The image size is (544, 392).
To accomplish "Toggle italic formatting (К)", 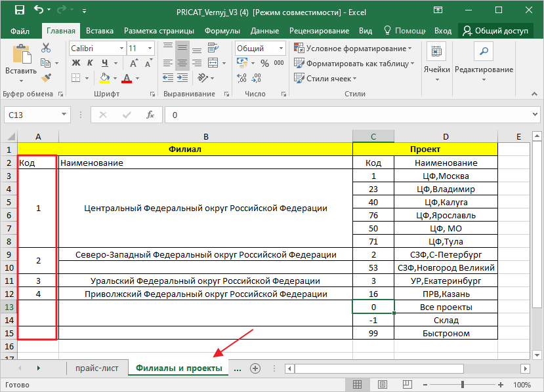I will (90, 63).
